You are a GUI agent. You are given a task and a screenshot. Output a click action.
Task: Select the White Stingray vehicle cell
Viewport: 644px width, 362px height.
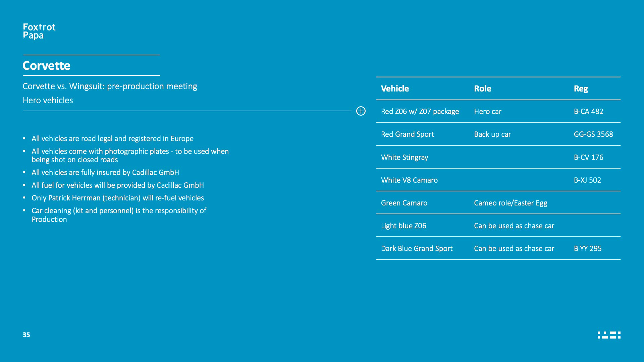pos(404,157)
